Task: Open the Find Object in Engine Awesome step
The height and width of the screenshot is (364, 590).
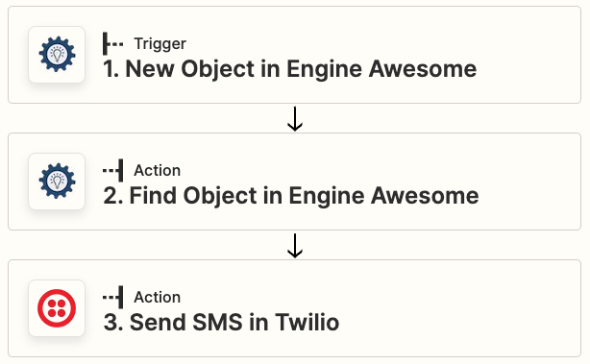Action: click(291, 196)
